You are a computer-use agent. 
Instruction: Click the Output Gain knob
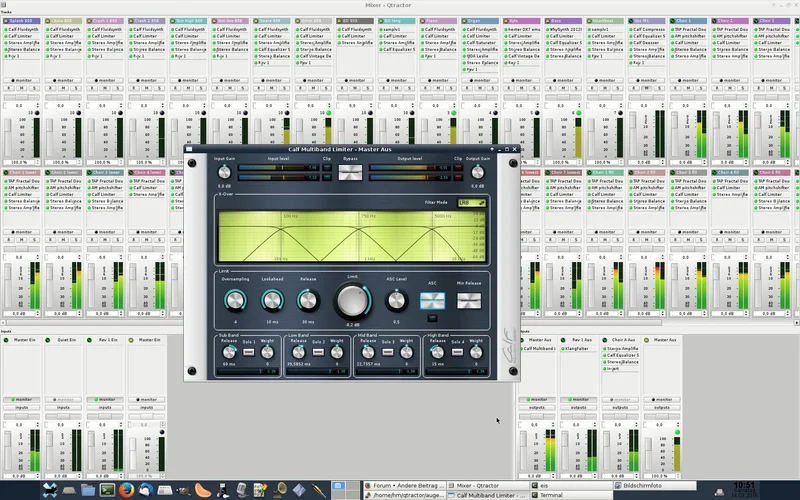pyautogui.click(x=477, y=172)
